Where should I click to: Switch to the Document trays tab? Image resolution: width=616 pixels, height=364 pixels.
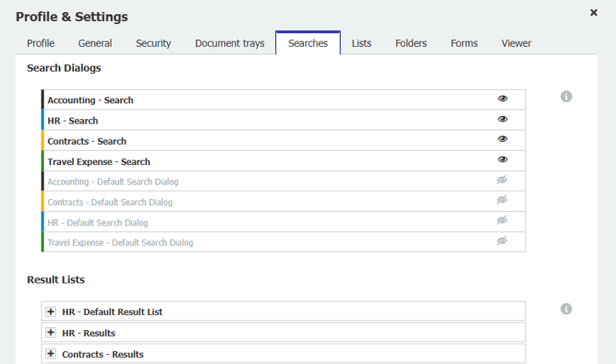pyautogui.click(x=229, y=43)
